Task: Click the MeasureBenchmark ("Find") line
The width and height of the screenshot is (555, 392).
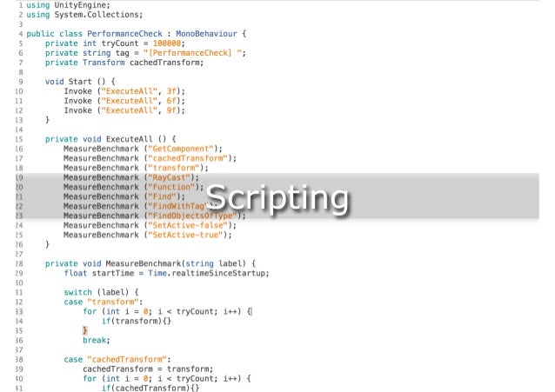Action: tap(124, 196)
